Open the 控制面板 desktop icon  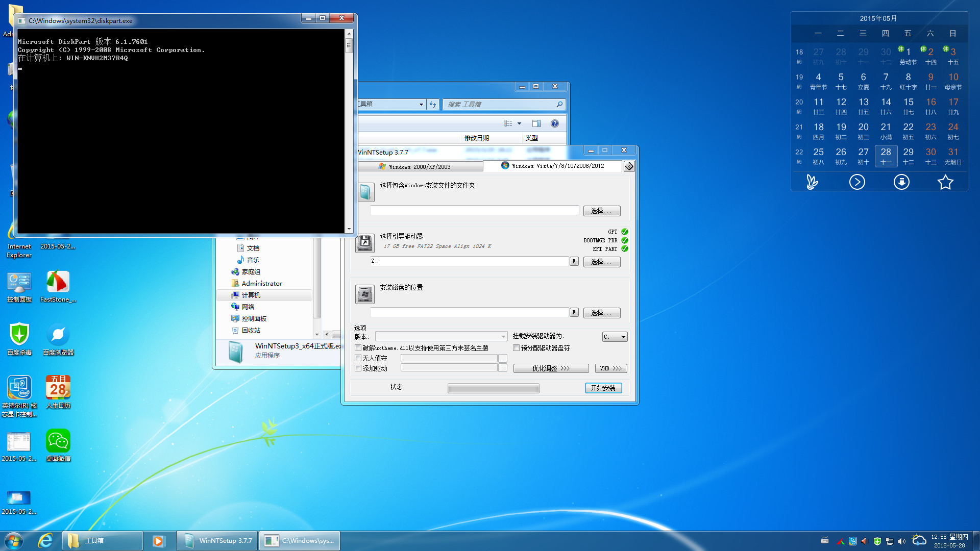19,287
